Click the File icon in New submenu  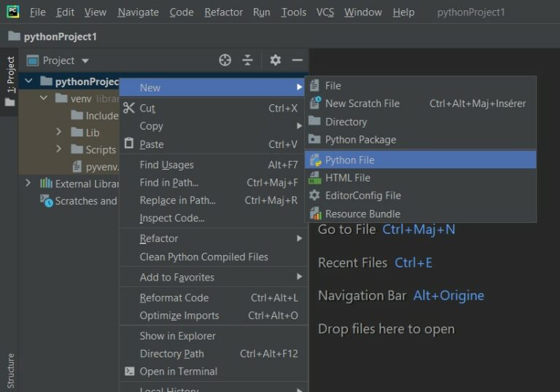coord(315,86)
